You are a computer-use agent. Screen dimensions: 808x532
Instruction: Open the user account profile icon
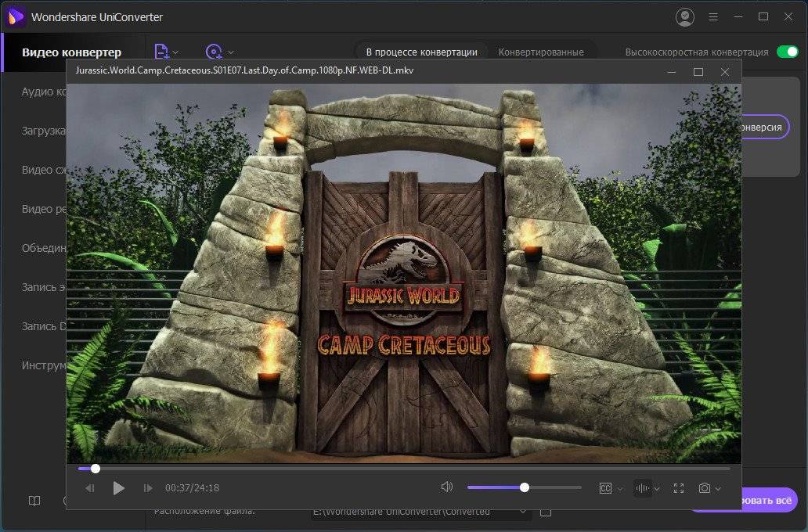685,17
